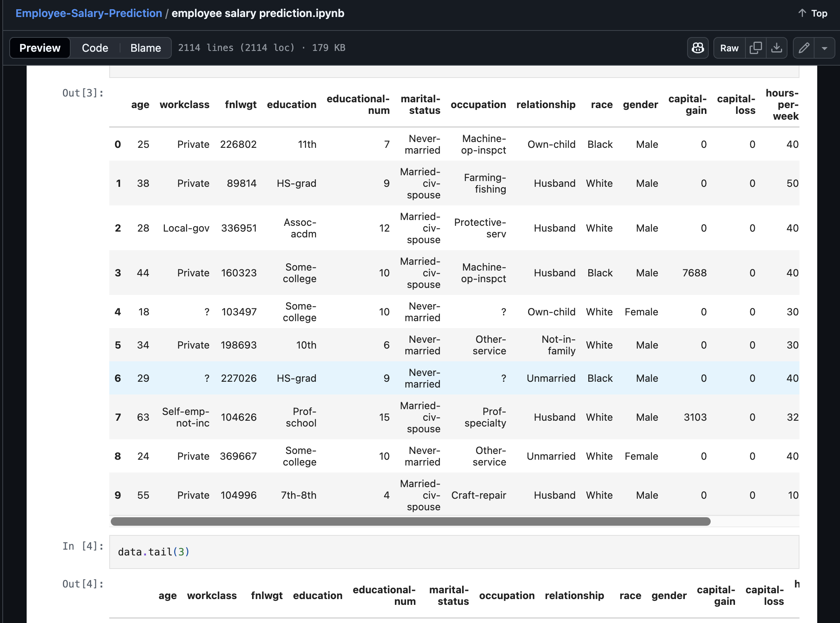The height and width of the screenshot is (623, 840).
Task: Click the pencil edit file icon
Action: pyautogui.click(x=804, y=48)
